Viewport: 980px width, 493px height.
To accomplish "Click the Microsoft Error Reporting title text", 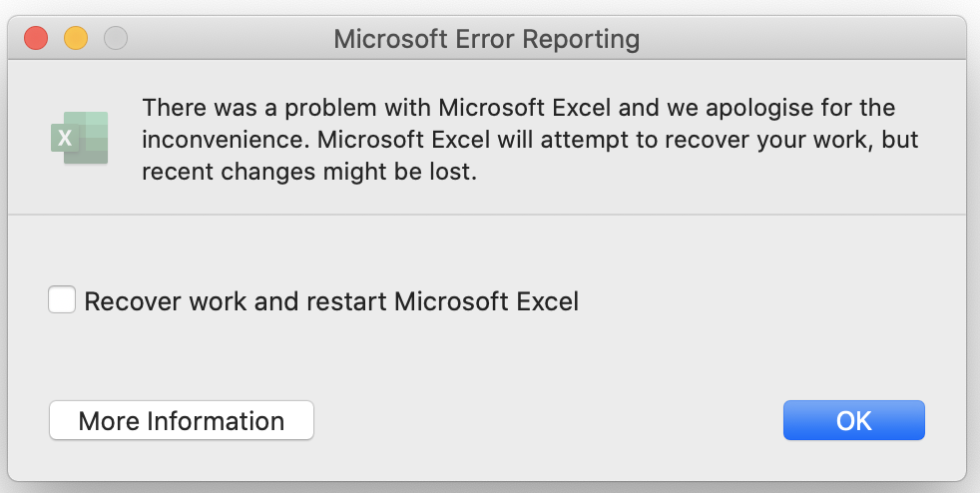I will [486, 39].
